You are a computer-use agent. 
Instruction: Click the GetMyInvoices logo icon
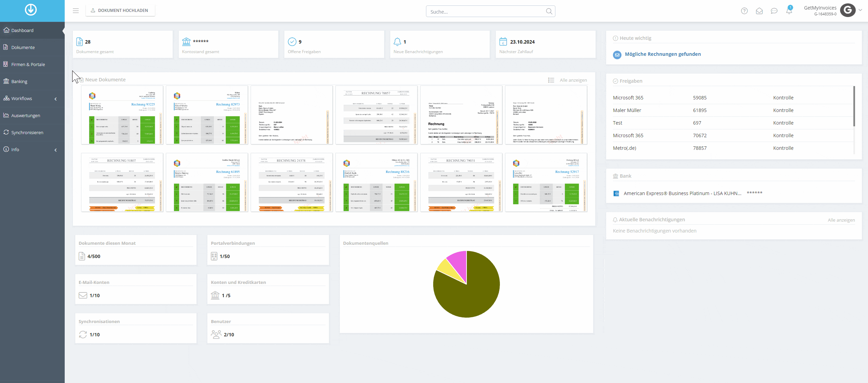pos(31,10)
